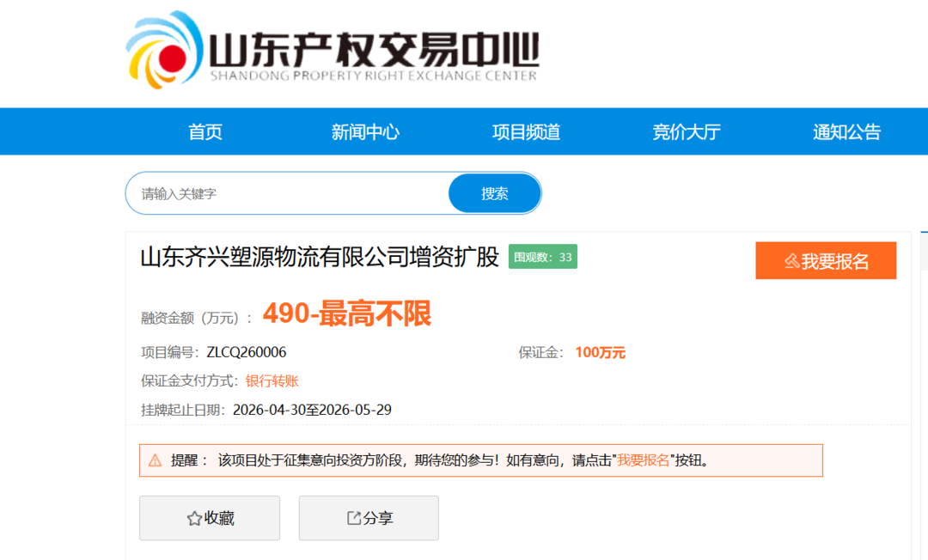Click the 融资金额（万元） label

coord(197,318)
